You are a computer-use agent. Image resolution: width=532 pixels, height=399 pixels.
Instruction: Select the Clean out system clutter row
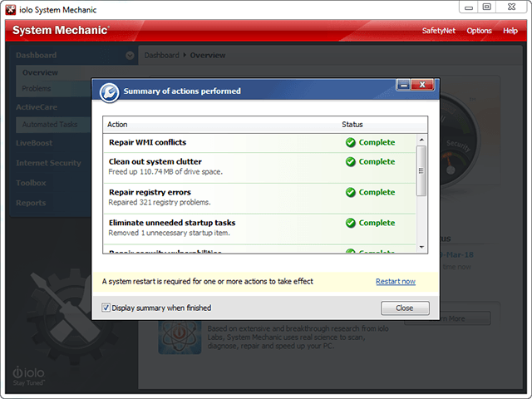tap(259, 168)
